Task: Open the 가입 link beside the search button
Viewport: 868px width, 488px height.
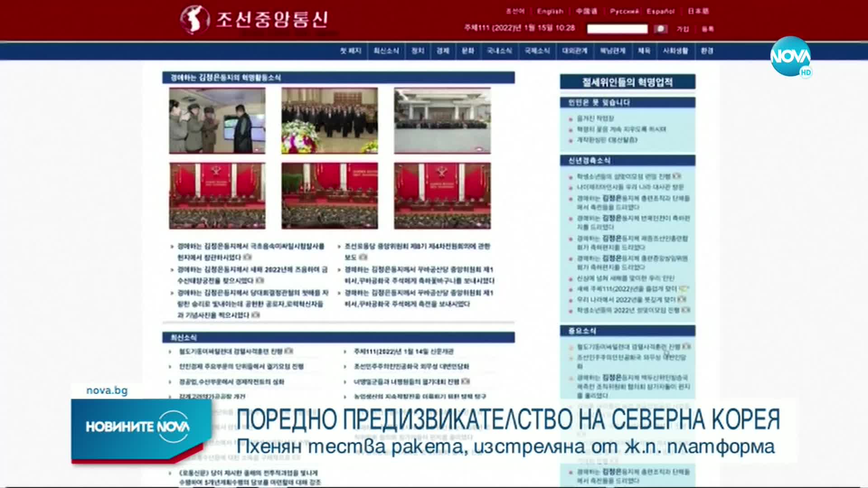Action: coord(683,29)
